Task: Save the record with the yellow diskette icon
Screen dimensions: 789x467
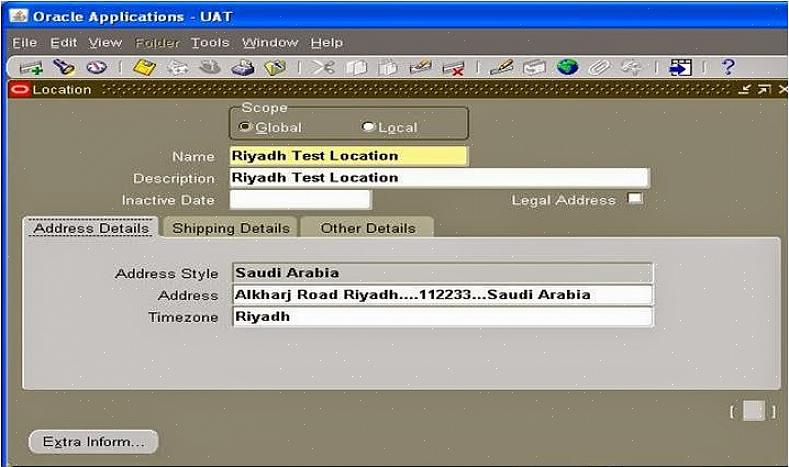Action: point(144,67)
